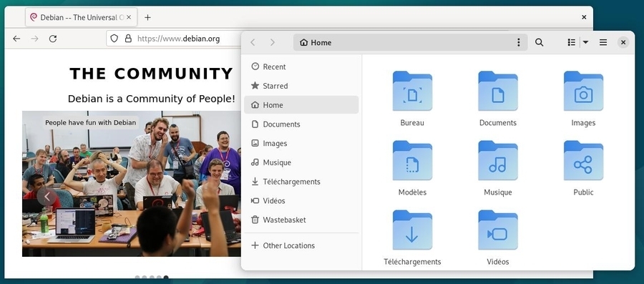644x284 pixels.
Task: Switch Files to list view
Action: (x=571, y=42)
